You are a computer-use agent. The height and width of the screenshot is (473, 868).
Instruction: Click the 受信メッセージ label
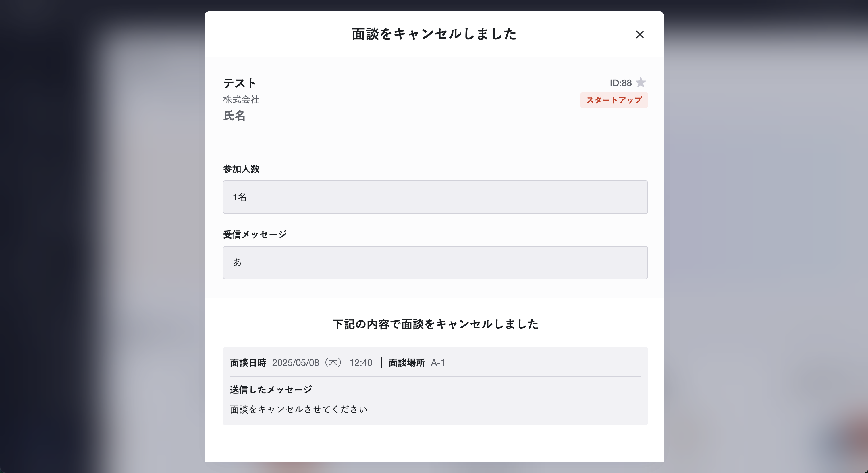(x=255, y=234)
